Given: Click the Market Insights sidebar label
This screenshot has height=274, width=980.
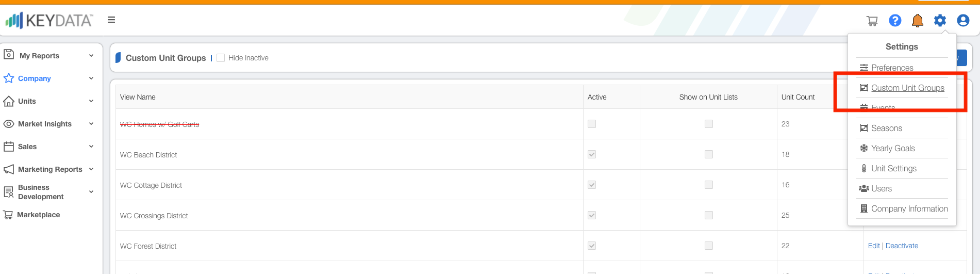Looking at the screenshot, I should [x=45, y=124].
